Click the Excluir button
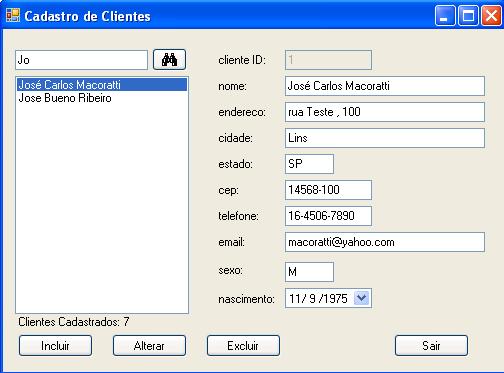This screenshot has height=373, width=504. tap(243, 346)
